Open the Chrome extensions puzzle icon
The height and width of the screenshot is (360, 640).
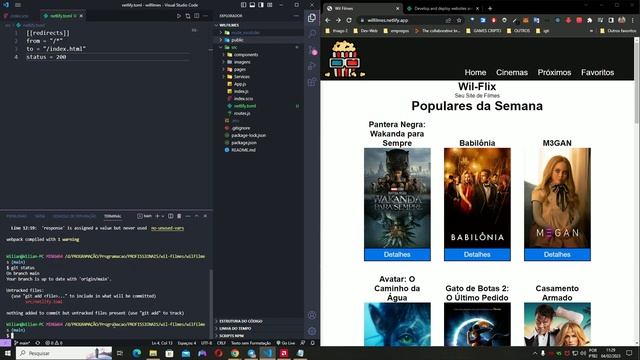tap(589, 20)
